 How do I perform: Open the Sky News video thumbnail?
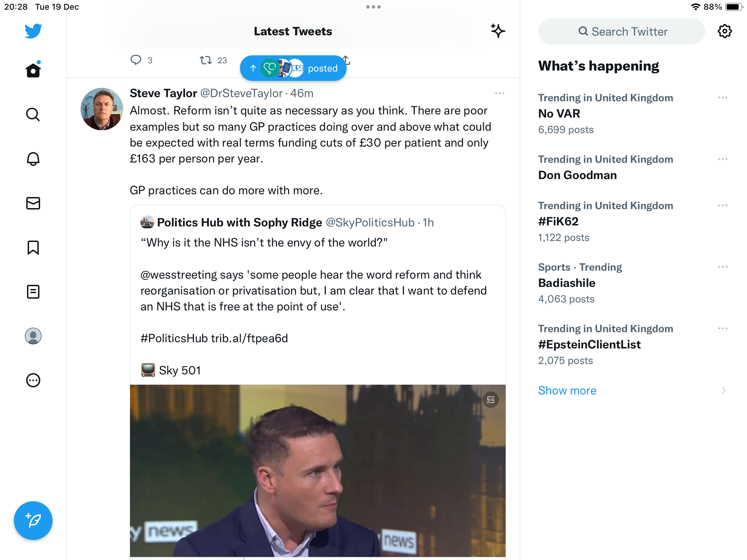(x=318, y=470)
